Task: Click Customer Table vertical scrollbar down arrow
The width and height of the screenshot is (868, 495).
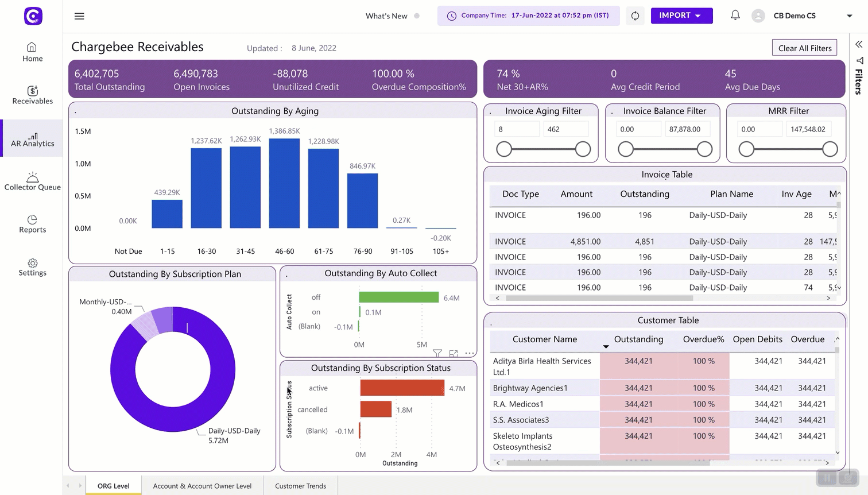Action: click(838, 453)
